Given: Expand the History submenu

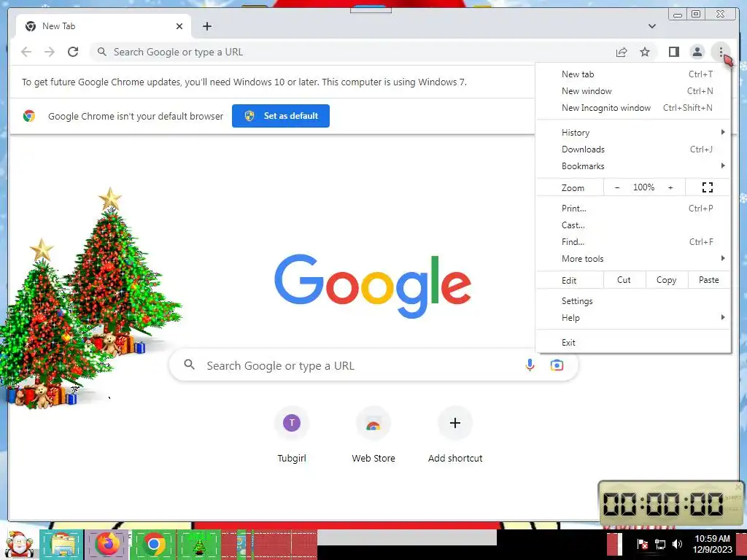Looking at the screenshot, I should 633,133.
